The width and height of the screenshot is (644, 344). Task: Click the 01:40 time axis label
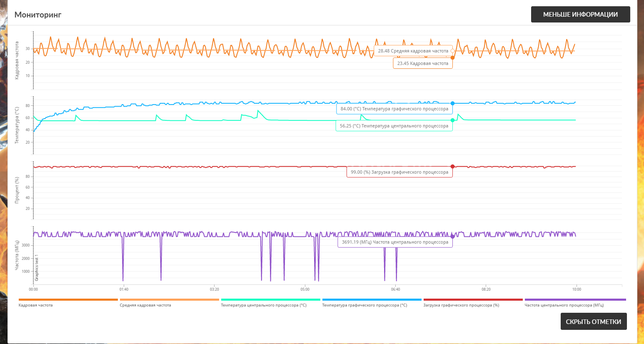(124, 289)
